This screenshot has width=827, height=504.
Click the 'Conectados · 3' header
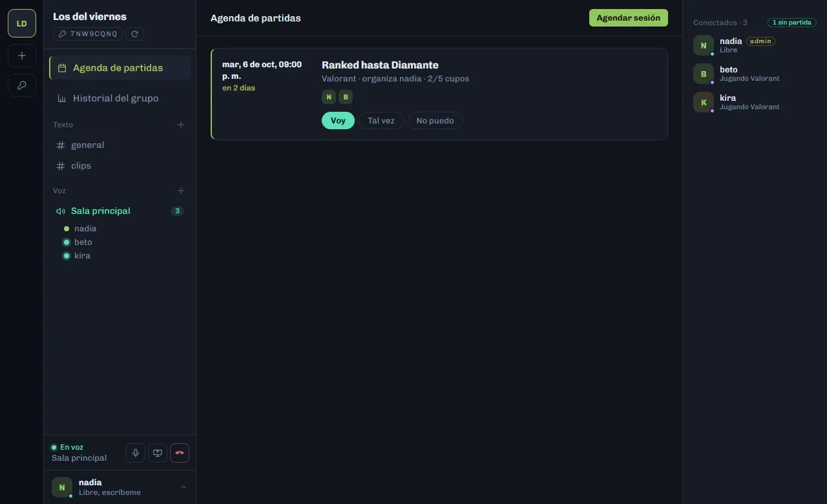click(720, 23)
